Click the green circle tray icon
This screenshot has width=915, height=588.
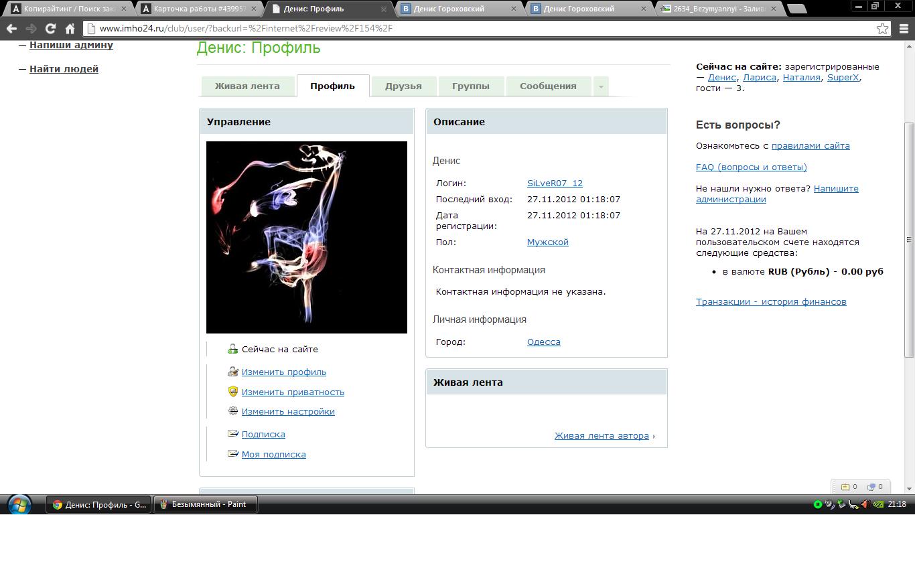click(x=817, y=504)
